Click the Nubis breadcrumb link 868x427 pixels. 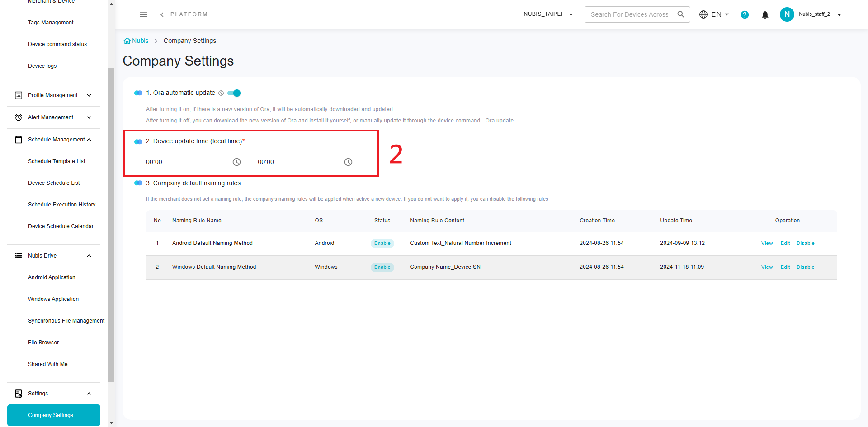point(140,41)
